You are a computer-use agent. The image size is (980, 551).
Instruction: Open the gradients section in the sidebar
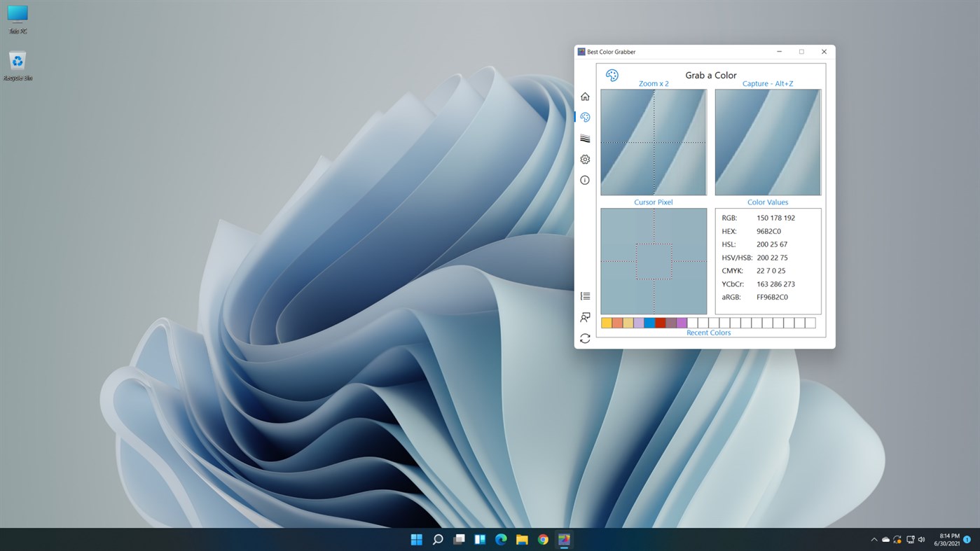[585, 138]
